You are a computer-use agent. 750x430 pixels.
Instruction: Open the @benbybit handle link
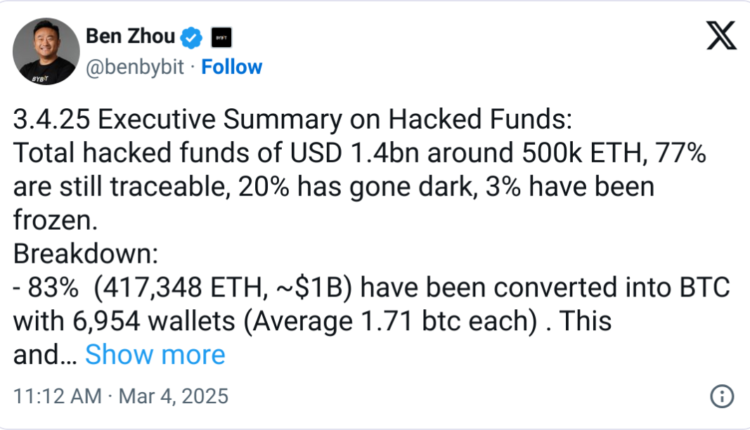[x=141, y=67]
